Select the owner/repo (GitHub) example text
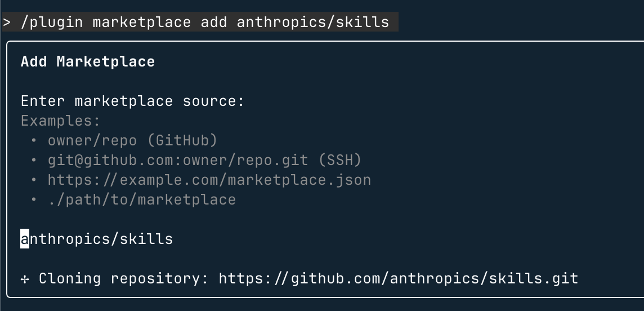 pos(132,140)
